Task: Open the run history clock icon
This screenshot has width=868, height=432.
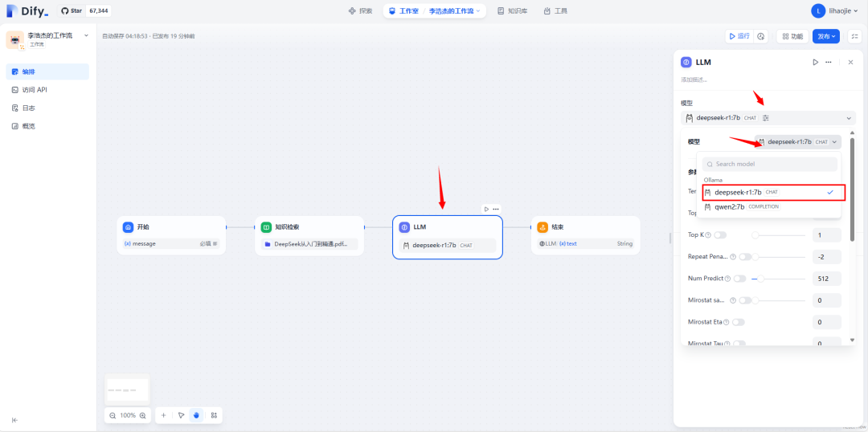Action: (x=760, y=36)
